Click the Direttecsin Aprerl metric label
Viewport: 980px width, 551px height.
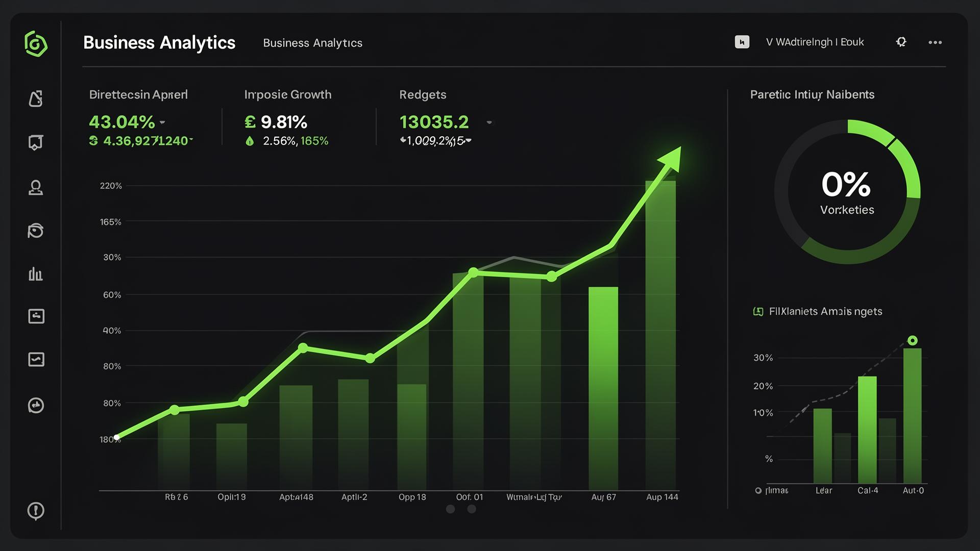[x=138, y=94]
